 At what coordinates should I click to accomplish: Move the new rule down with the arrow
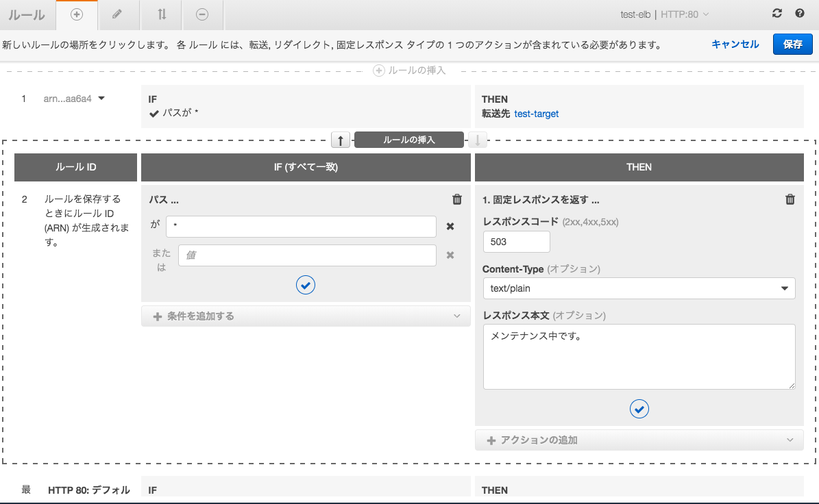478,140
